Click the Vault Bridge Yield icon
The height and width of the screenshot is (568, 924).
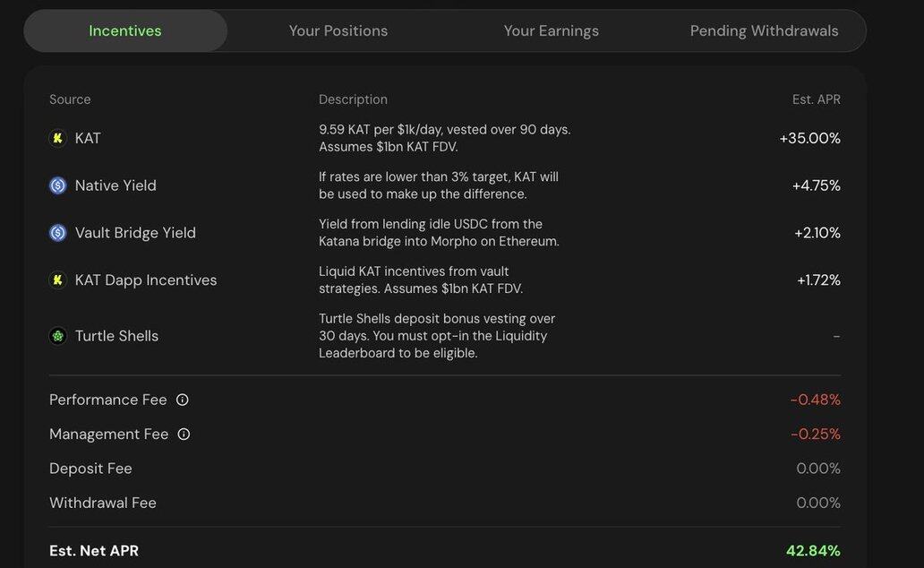tap(58, 233)
